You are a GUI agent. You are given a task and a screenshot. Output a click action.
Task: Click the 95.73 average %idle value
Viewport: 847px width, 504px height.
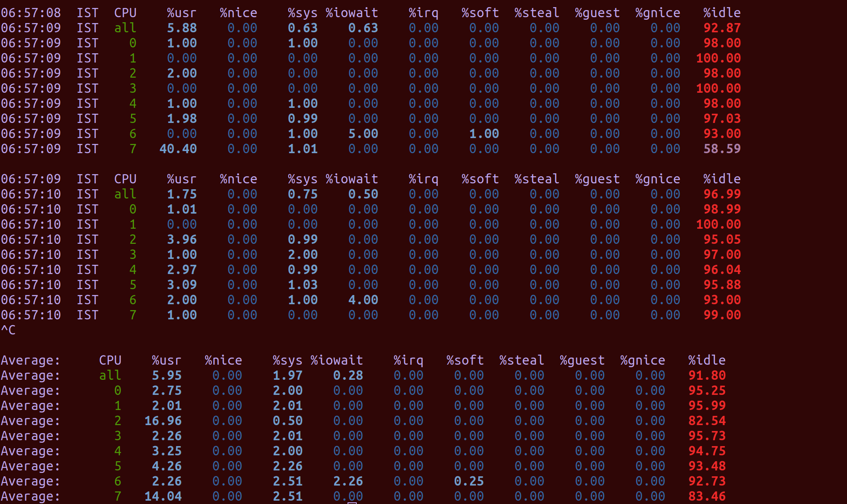[x=707, y=436]
